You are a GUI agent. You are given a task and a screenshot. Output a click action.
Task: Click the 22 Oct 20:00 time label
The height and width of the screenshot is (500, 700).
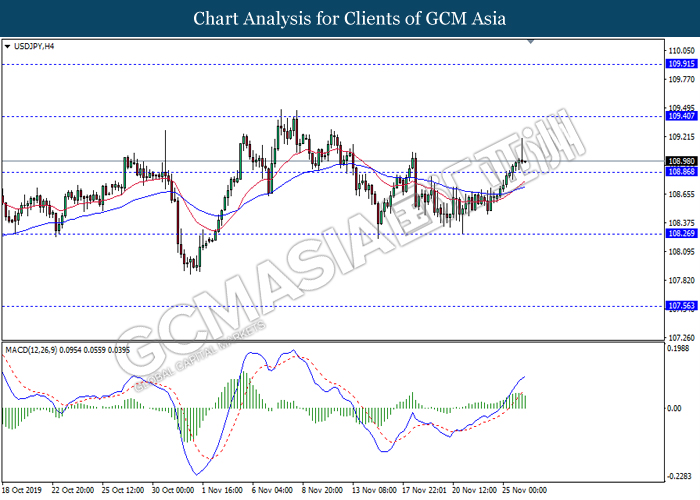73,490
